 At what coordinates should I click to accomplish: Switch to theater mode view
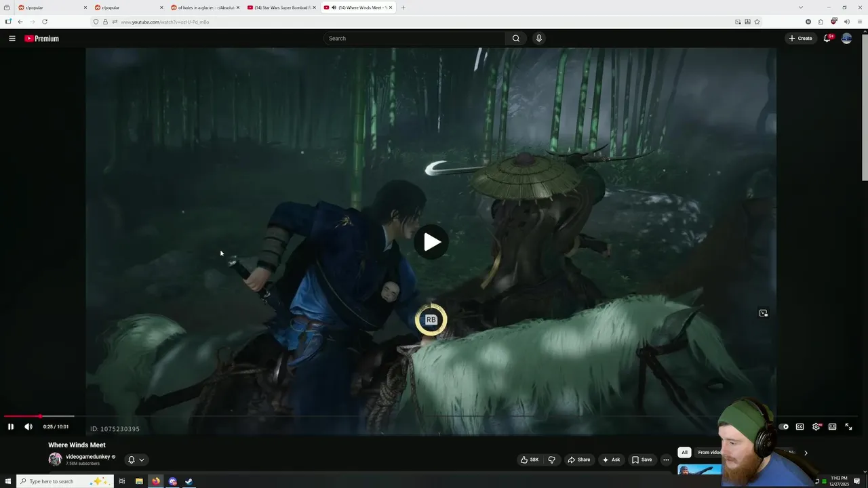point(832,426)
